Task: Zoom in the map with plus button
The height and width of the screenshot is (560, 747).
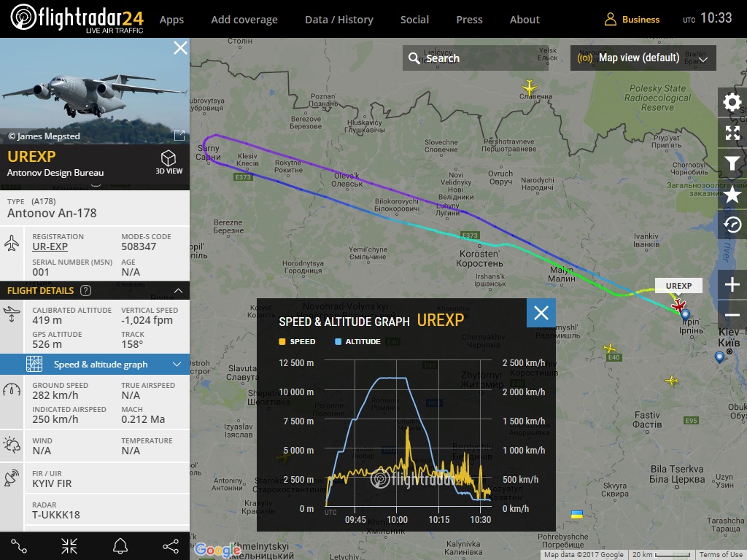Action: coord(732,285)
